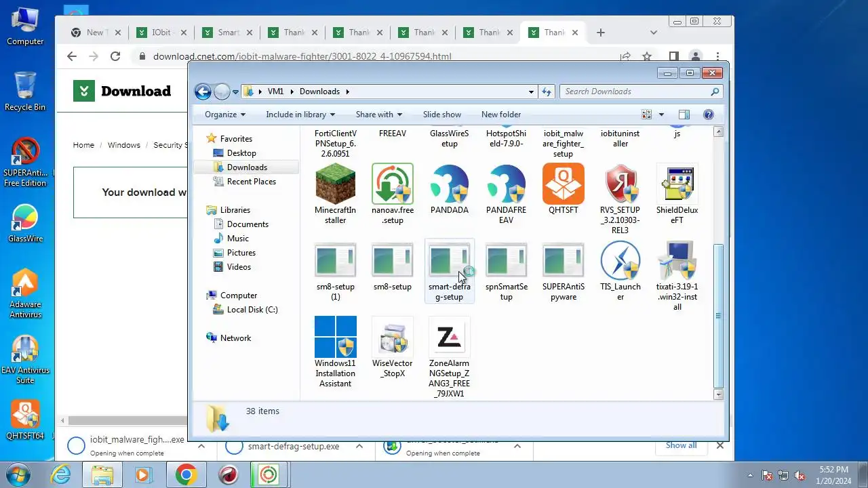Select Desktop under Favorites
The width and height of the screenshot is (868, 488).
click(x=241, y=153)
